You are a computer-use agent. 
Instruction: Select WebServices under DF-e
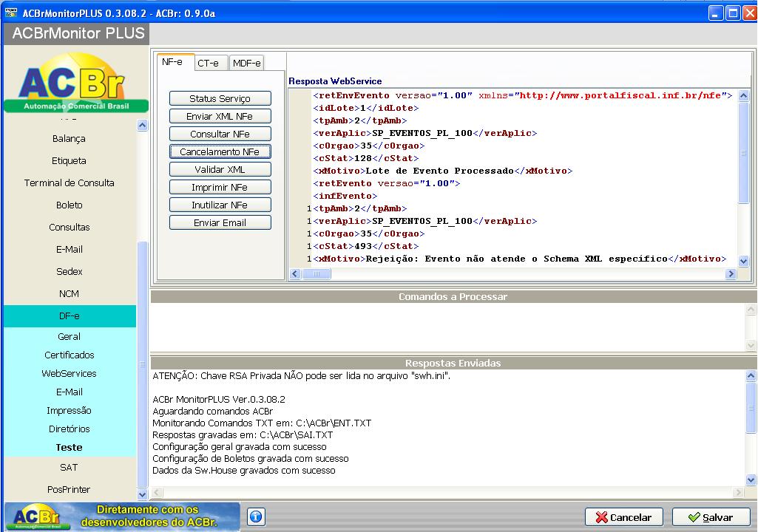point(69,374)
